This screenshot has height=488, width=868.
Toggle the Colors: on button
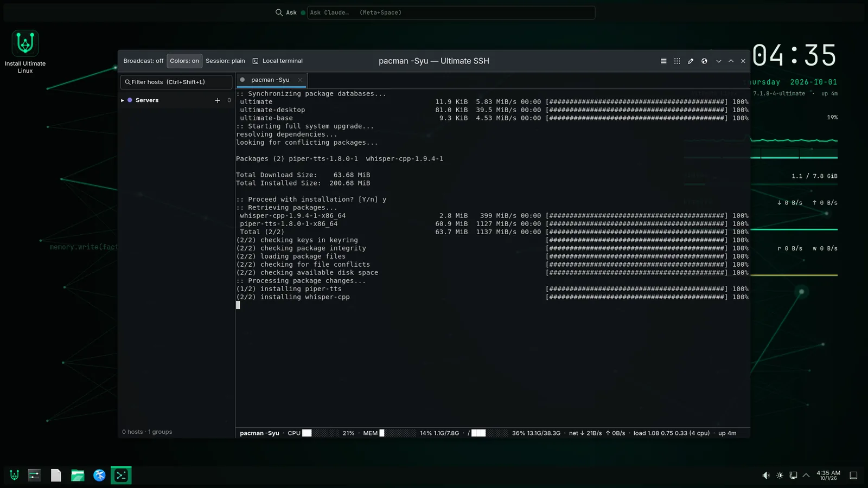[184, 61]
